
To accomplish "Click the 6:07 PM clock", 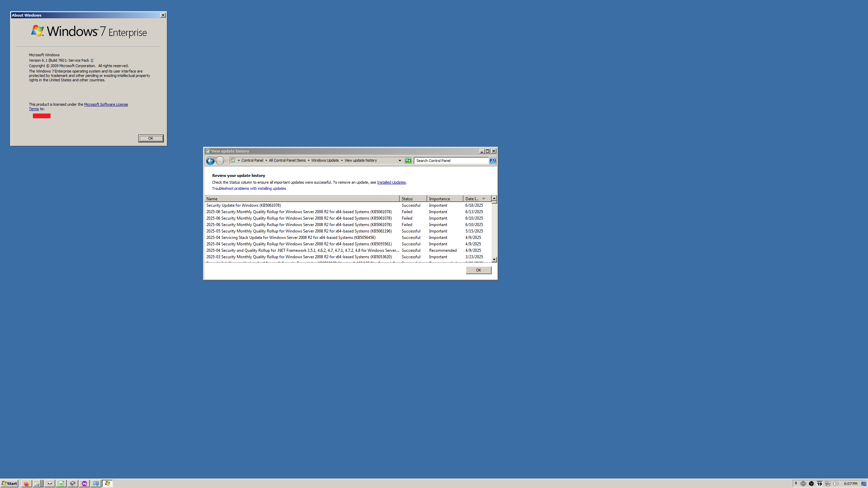I will pos(850,484).
